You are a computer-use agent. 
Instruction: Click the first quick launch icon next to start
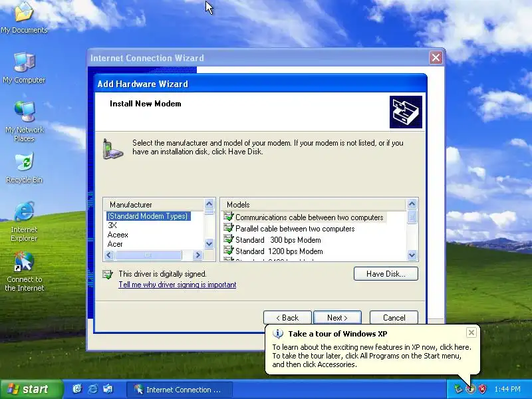pos(77,389)
